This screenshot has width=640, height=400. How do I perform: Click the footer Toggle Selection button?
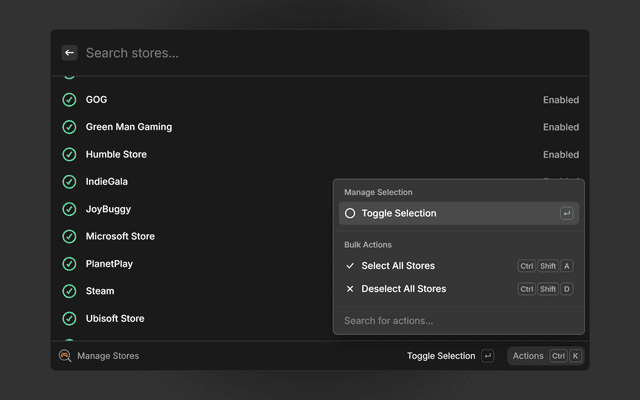point(450,356)
